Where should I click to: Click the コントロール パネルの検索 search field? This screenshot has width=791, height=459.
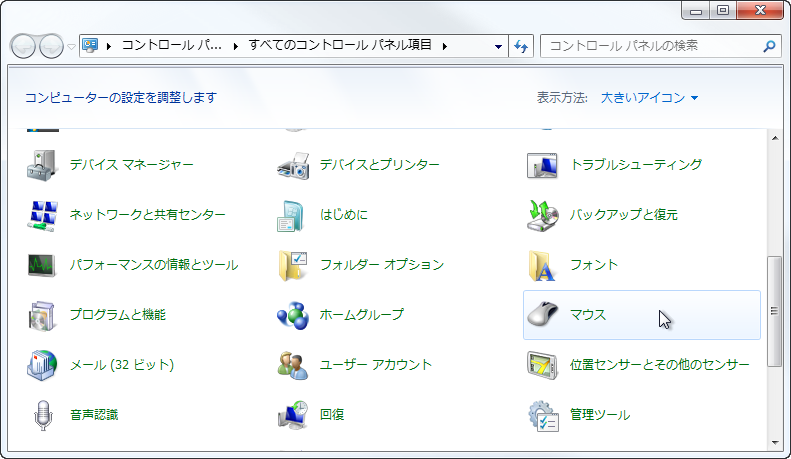[650, 46]
